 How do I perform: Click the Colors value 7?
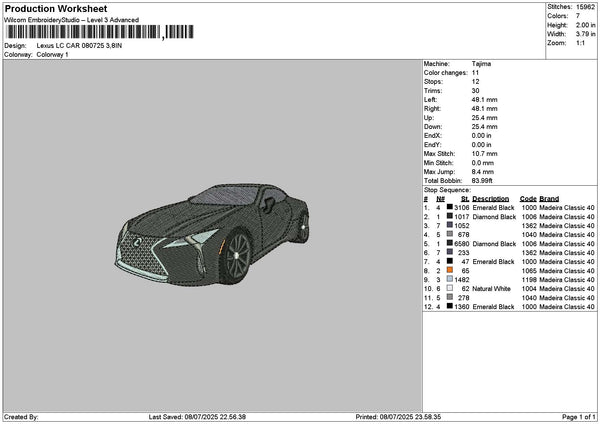pos(578,16)
